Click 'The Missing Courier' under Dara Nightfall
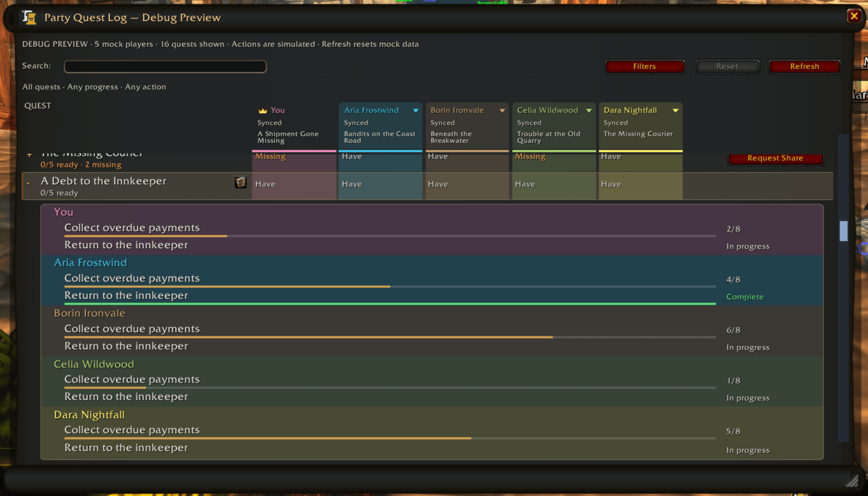868x496 pixels. pos(638,134)
